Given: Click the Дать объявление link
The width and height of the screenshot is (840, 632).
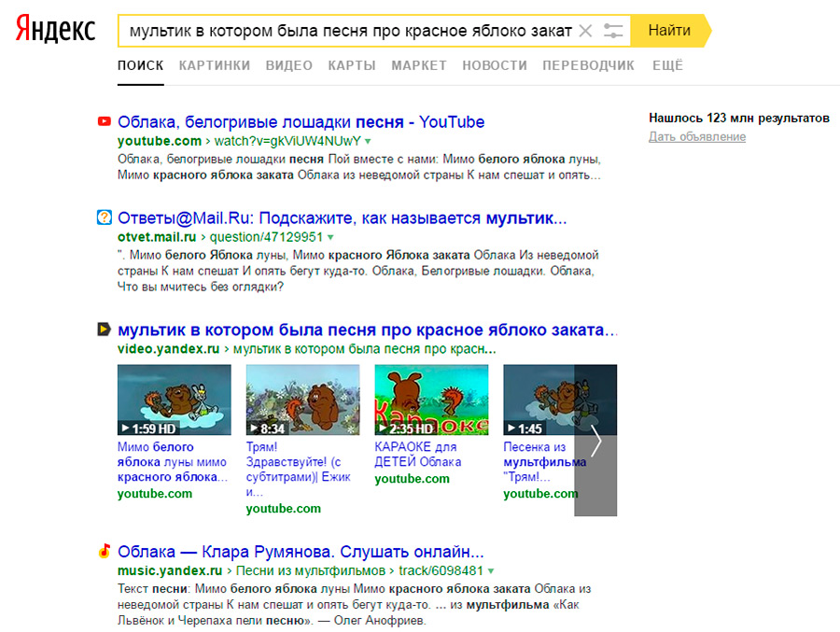Looking at the screenshot, I should (x=697, y=137).
